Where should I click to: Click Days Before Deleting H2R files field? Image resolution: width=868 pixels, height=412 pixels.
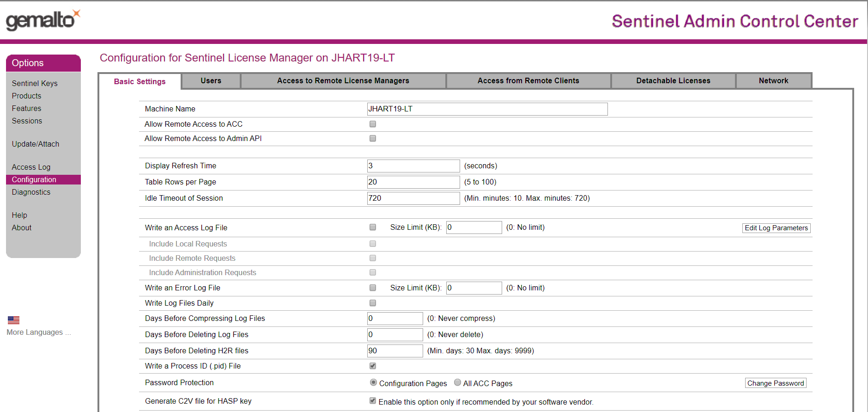pyautogui.click(x=395, y=351)
